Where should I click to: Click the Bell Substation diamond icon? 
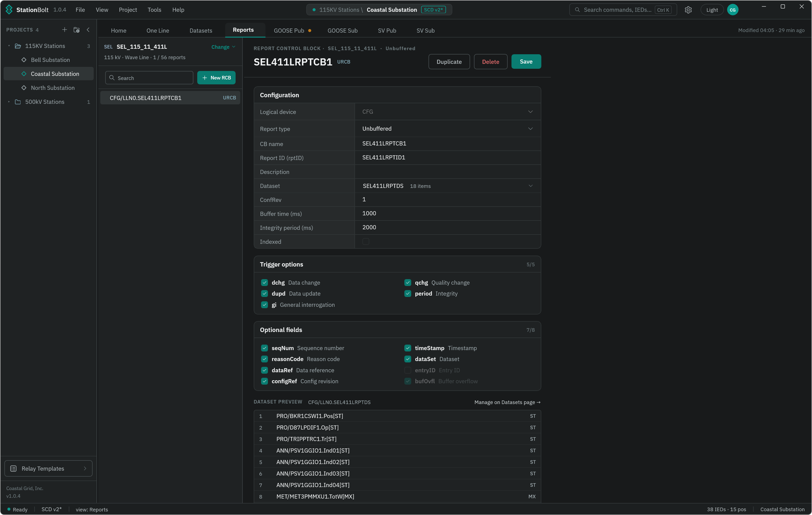pos(24,60)
